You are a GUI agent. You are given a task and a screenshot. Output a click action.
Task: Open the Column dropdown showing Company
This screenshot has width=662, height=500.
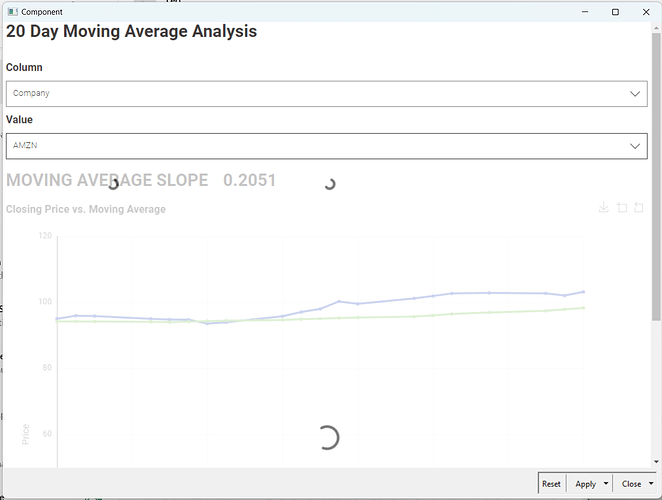click(x=326, y=94)
